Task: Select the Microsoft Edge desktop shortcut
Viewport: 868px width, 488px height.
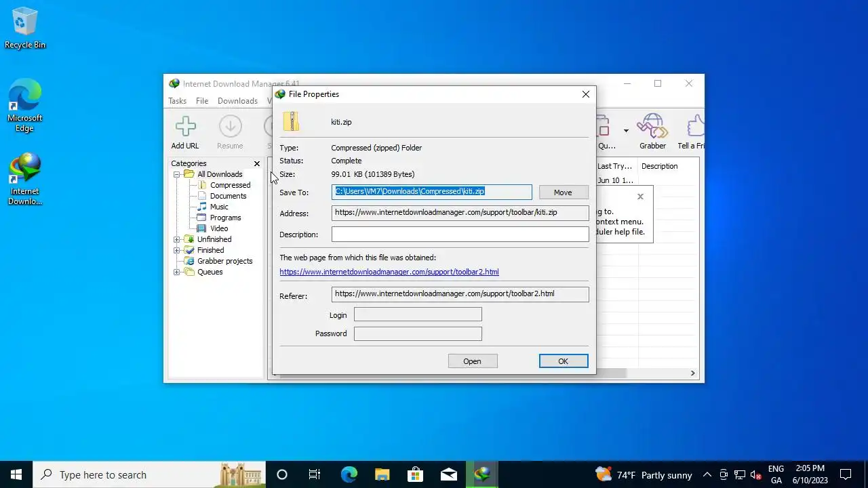Action: pyautogui.click(x=25, y=106)
